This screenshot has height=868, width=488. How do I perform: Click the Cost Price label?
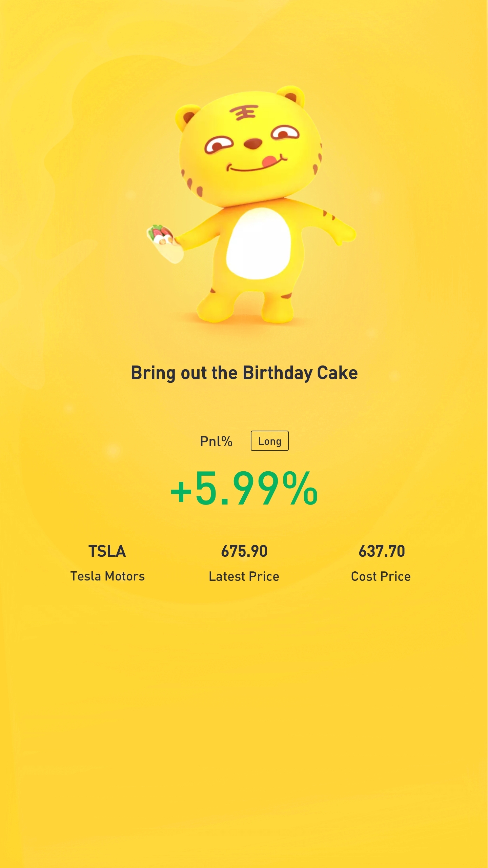pyautogui.click(x=381, y=576)
